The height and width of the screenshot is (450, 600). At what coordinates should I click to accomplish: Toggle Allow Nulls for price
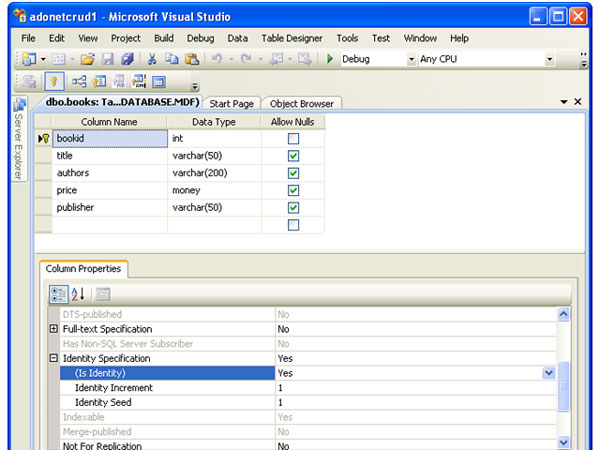pyautogui.click(x=293, y=190)
